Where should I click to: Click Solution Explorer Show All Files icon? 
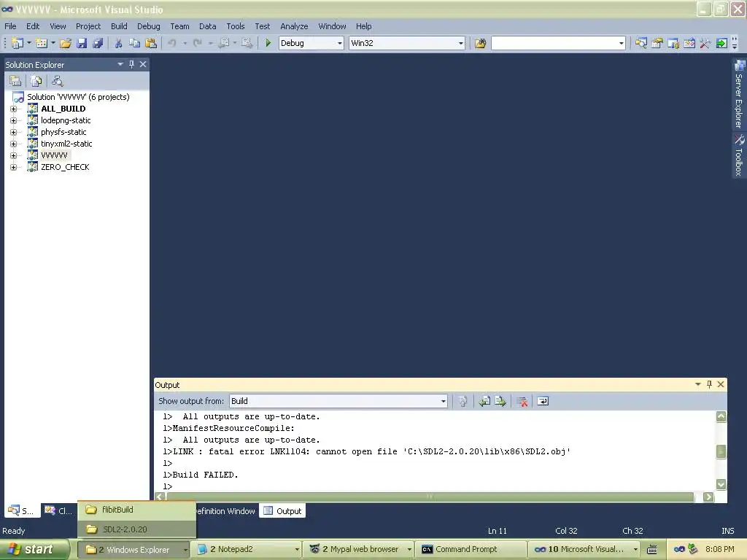pyautogui.click(x=36, y=81)
